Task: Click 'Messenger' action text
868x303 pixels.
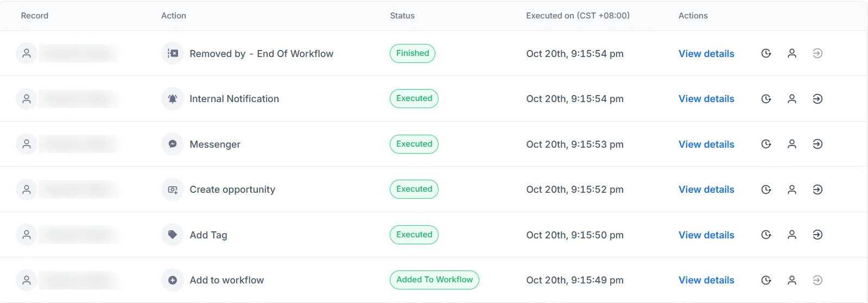Action: [x=215, y=144]
